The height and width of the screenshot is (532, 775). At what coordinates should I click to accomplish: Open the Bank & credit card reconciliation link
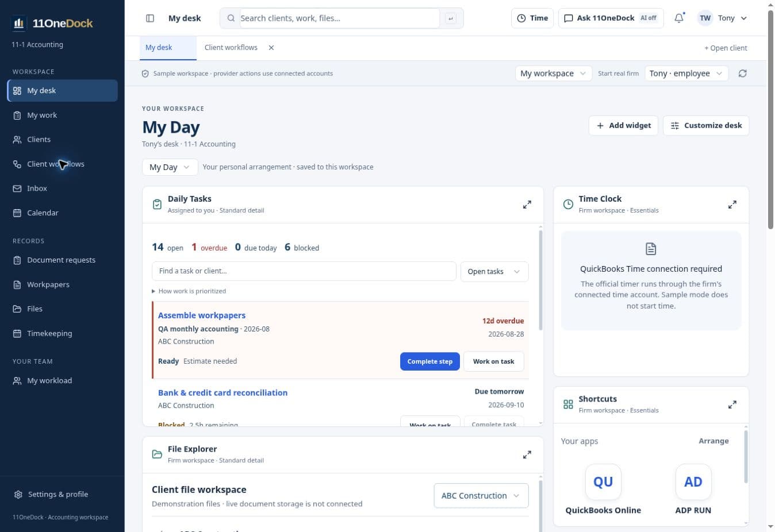coord(222,393)
